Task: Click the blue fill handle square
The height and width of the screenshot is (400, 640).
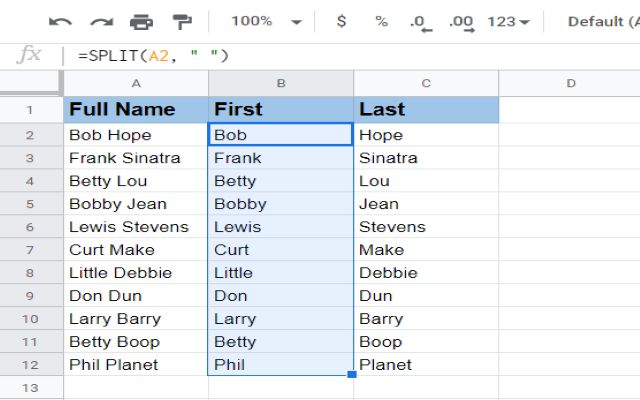Action: 352,375
